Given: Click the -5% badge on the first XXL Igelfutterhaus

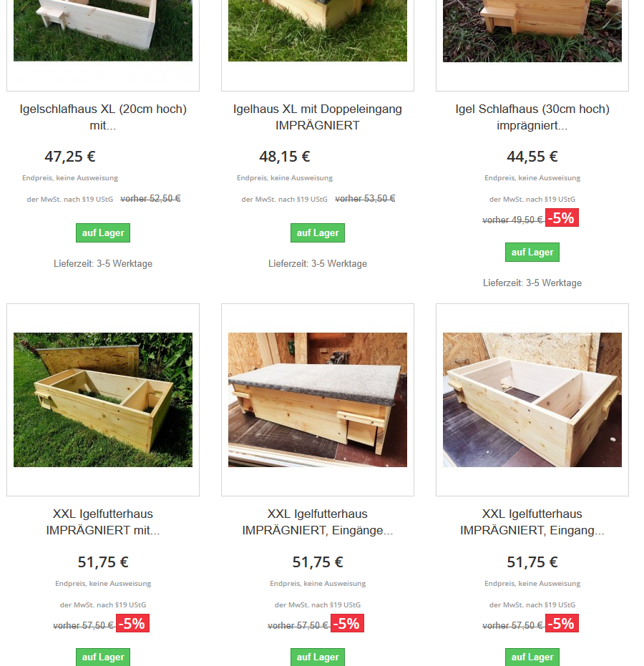Looking at the screenshot, I should tap(132, 624).
